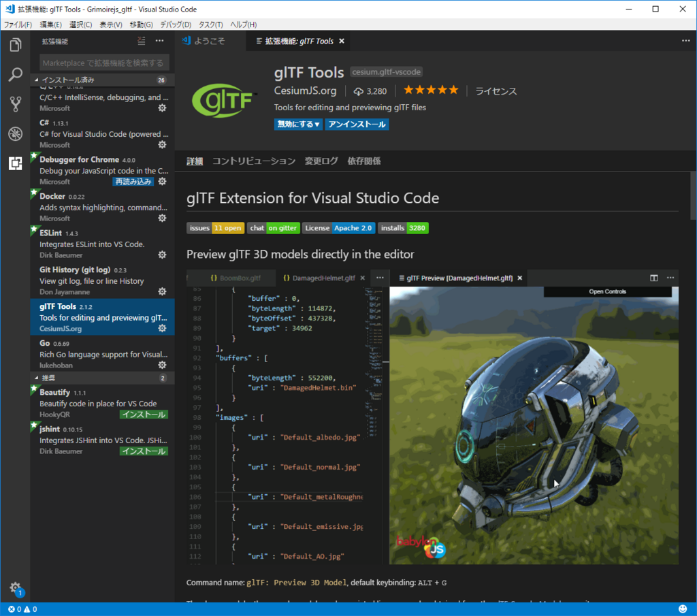
Task: Open gear menu for C# extension
Action: (162, 145)
